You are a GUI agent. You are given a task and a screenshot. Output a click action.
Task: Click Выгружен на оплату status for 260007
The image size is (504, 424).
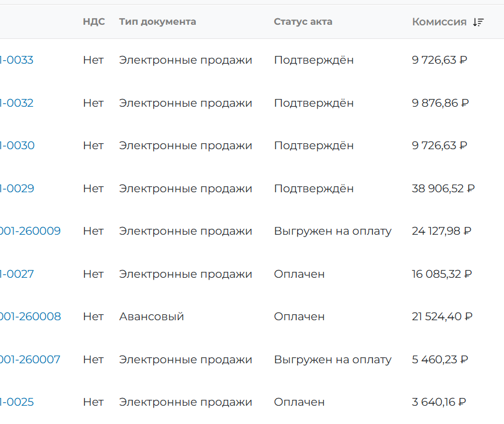coord(332,360)
